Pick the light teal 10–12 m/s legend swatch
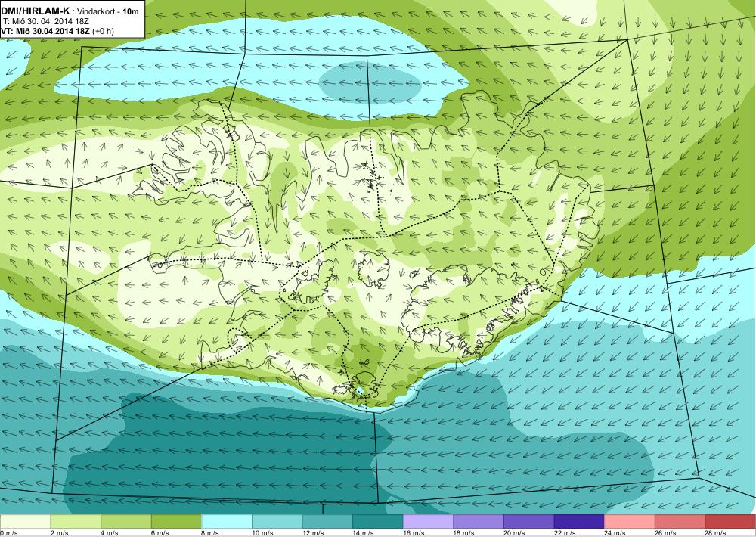This screenshot has height=537, width=756. [x=277, y=522]
